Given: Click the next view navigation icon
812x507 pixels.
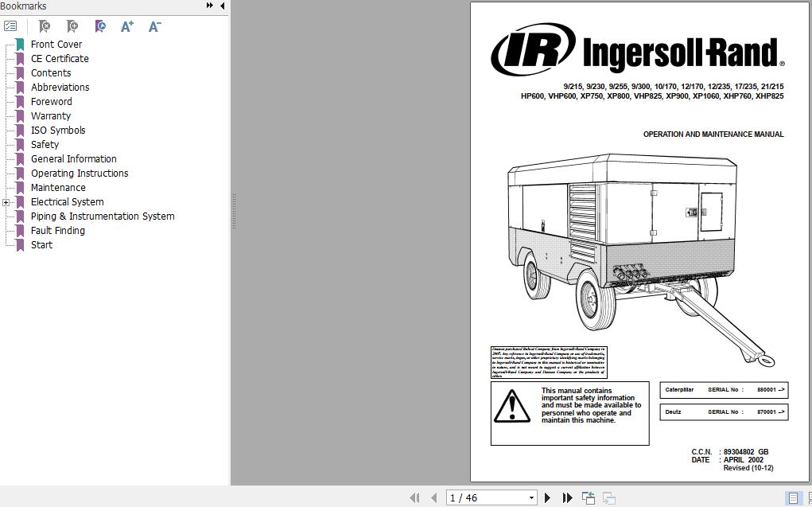Looking at the screenshot, I should (609, 497).
